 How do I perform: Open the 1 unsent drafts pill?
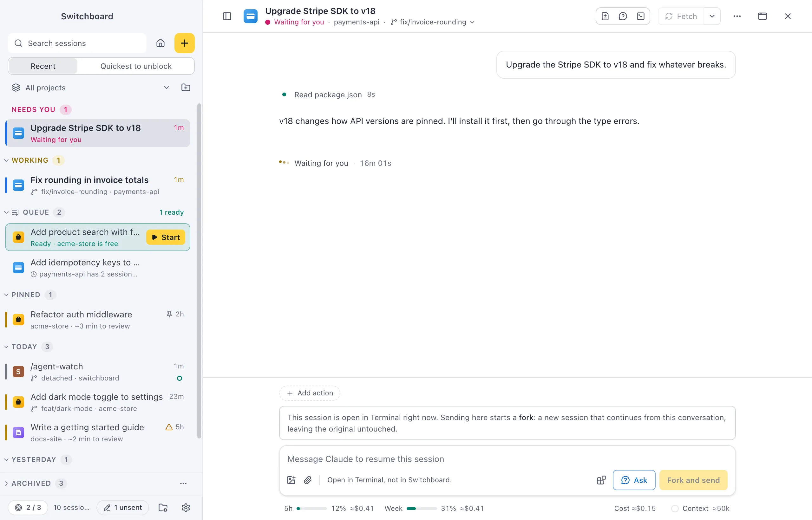pyautogui.click(x=123, y=508)
